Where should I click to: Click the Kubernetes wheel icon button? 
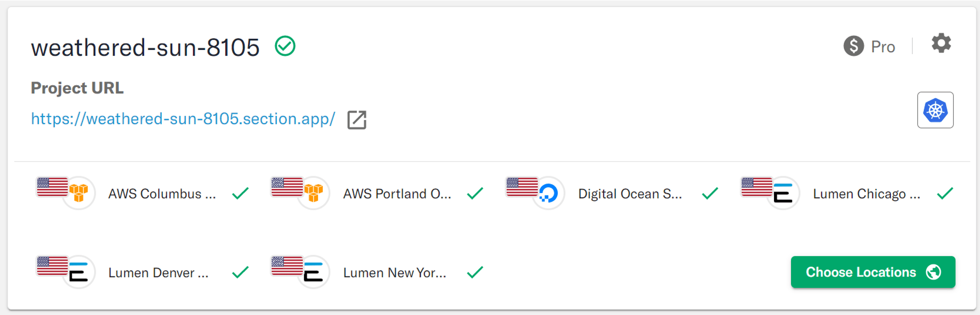point(935,110)
